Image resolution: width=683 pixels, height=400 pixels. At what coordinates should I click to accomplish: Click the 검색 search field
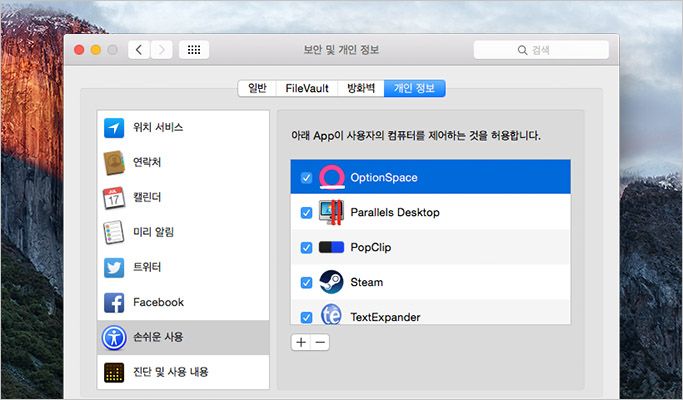[541, 50]
